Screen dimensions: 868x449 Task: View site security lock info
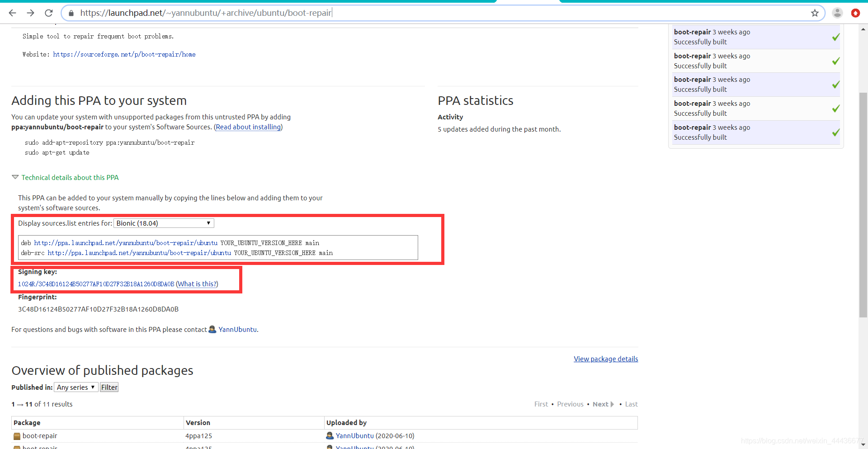[71, 13]
